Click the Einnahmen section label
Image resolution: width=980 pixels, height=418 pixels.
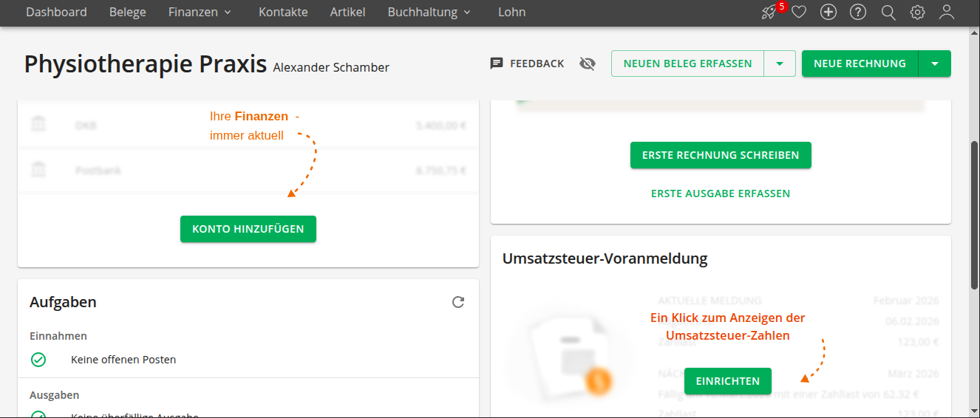click(58, 335)
